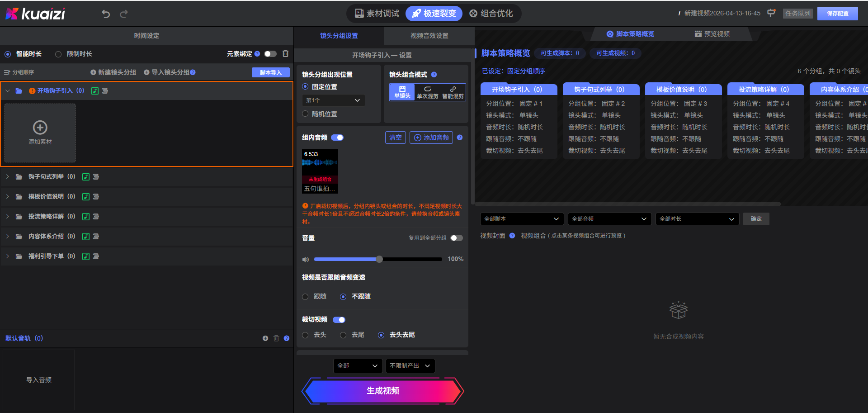Click the plus icon in 默认音轨 header
Viewport: 868px width, 413px height.
(x=265, y=338)
